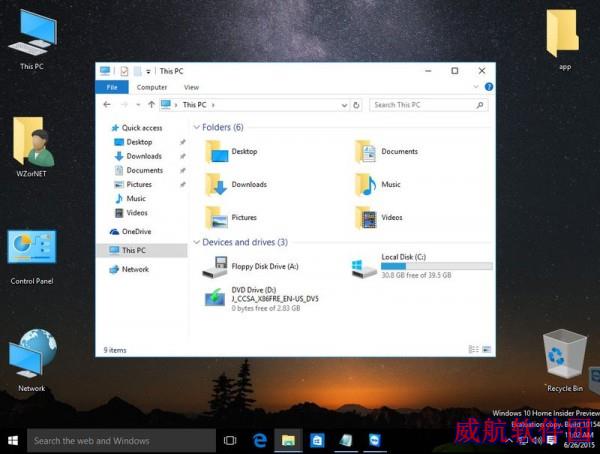Open the app folder on desktop
The image size is (600, 454).
(x=562, y=40)
